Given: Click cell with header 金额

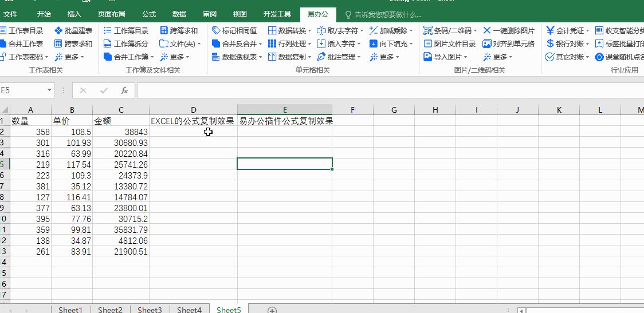Looking at the screenshot, I should click(121, 121).
